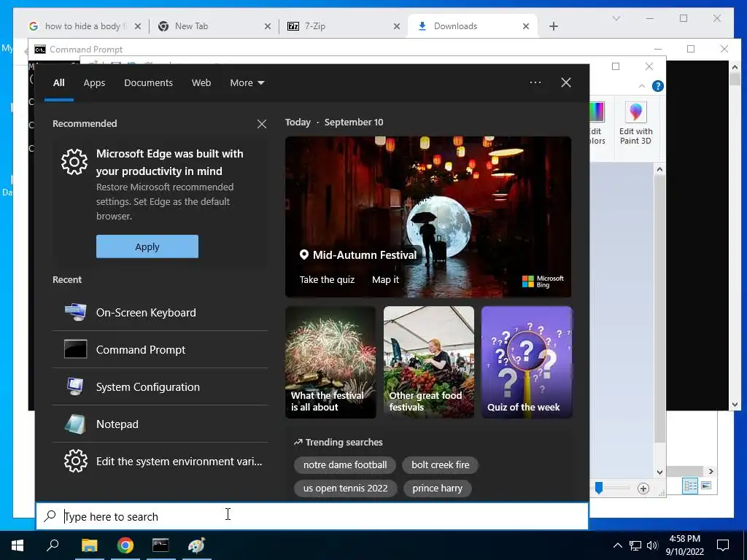Screen dimensions: 747x560
Task: Select the All search tab
Action: (x=58, y=83)
